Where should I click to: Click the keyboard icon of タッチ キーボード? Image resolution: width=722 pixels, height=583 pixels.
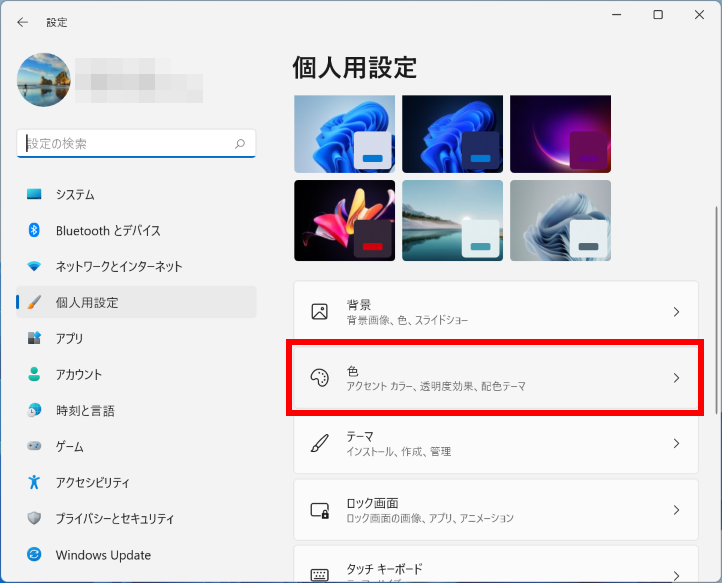[320, 575]
